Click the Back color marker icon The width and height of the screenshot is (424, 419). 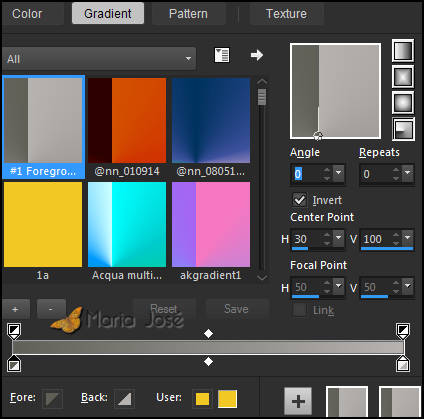(x=124, y=398)
